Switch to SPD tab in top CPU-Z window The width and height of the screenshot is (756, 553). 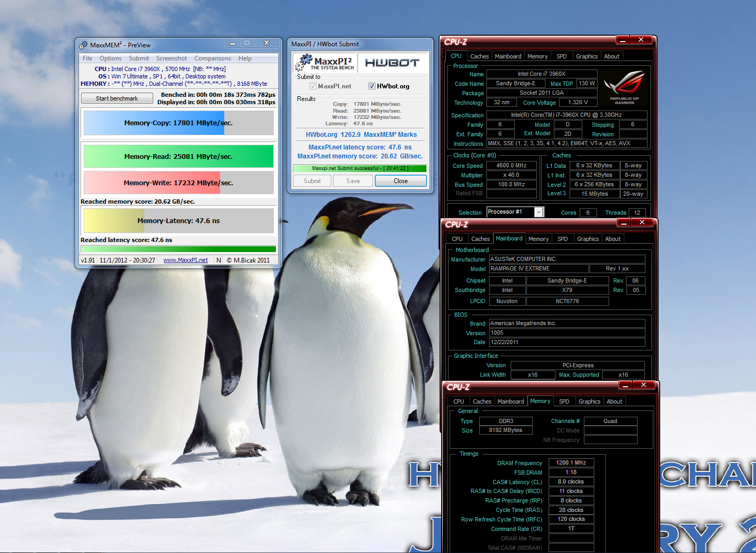tap(562, 56)
